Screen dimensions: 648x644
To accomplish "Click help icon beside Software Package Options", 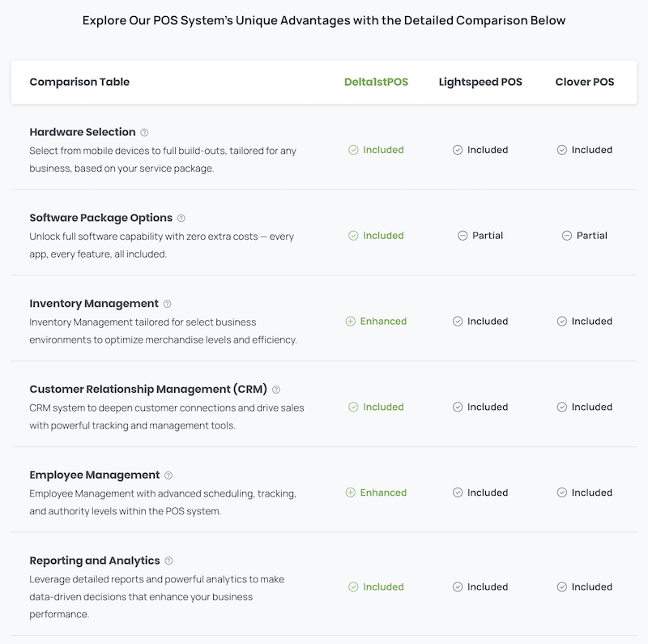I will [181, 218].
